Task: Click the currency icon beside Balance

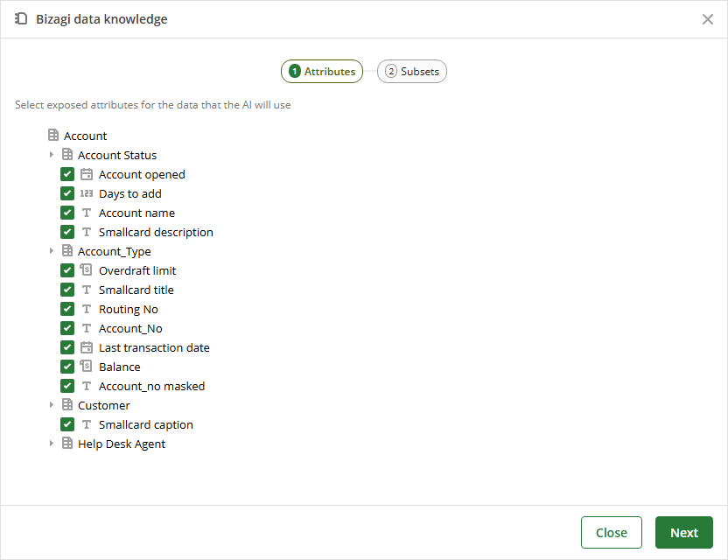Action: pos(86,366)
